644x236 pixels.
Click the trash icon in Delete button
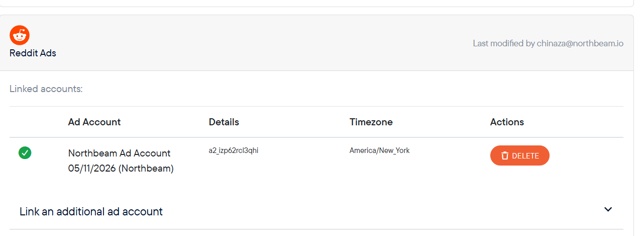tap(505, 156)
